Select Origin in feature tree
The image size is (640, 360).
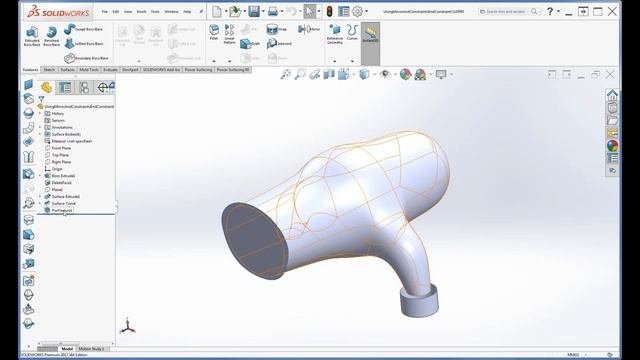[x=53, y=169]
